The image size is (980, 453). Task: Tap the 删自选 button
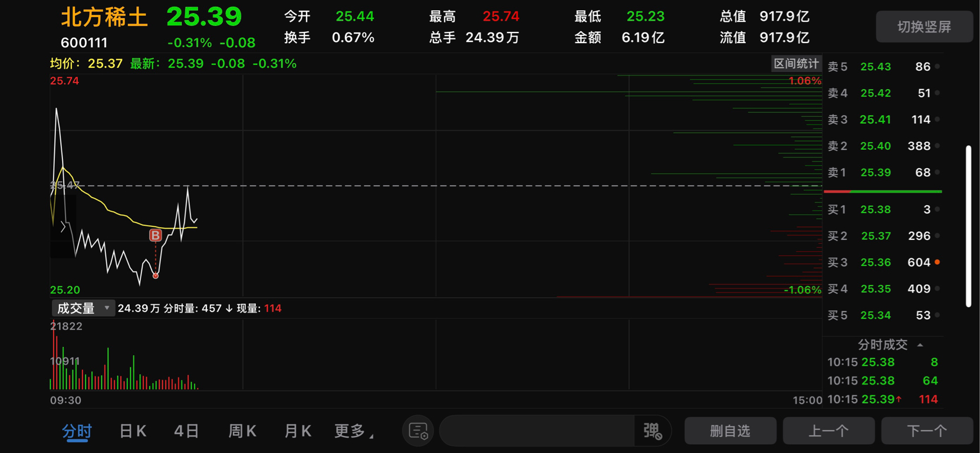click(730, 431)
